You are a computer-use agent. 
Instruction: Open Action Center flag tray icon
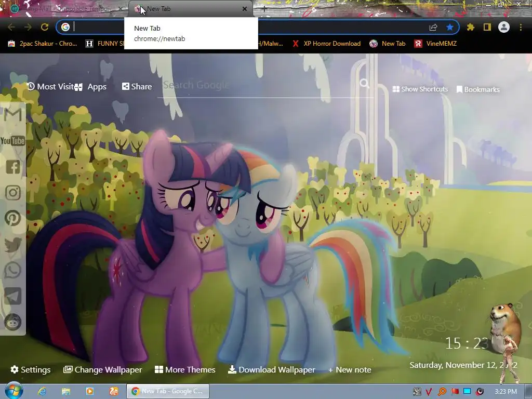tap(455, 392)
